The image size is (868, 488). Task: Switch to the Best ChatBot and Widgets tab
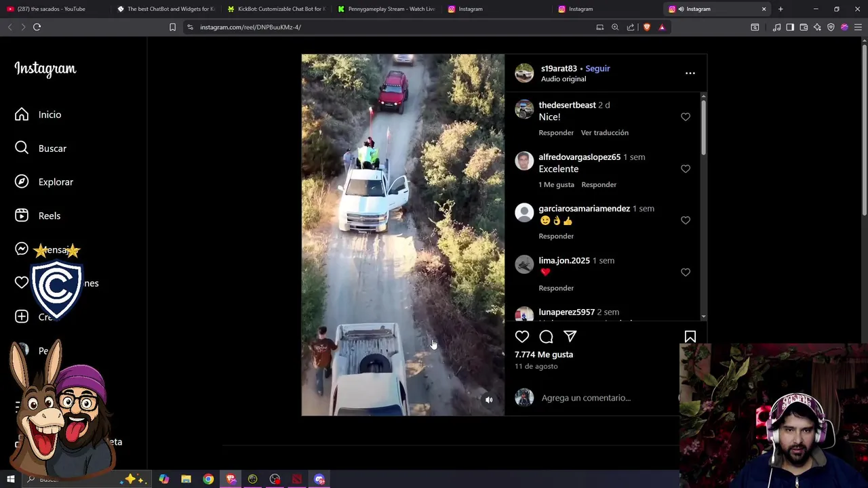tap(165, 9)
